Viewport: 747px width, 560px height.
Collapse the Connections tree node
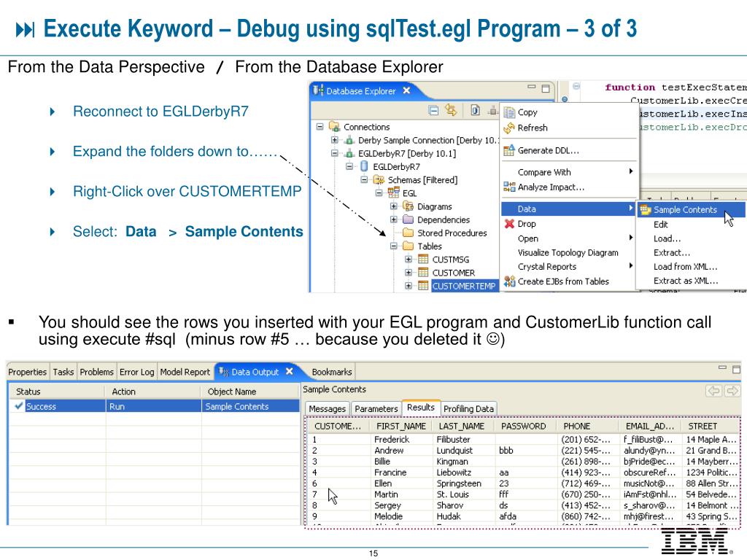(x=320, y=127)
